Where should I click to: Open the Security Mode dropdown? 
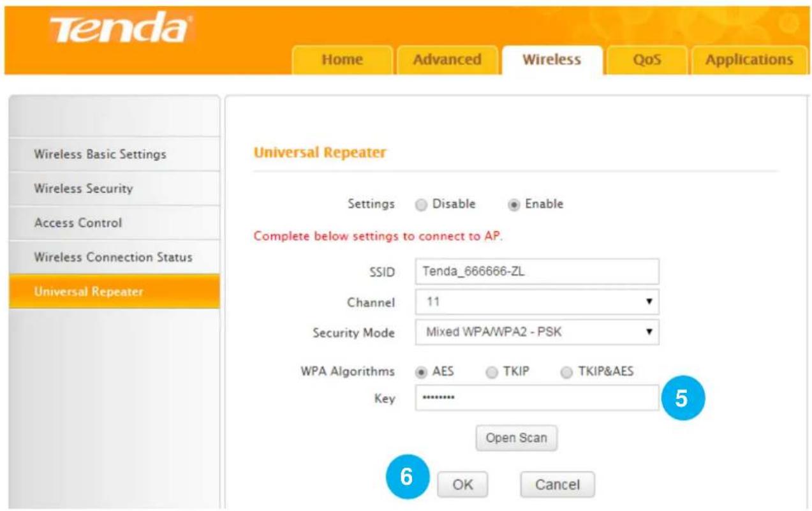point(536,332)
